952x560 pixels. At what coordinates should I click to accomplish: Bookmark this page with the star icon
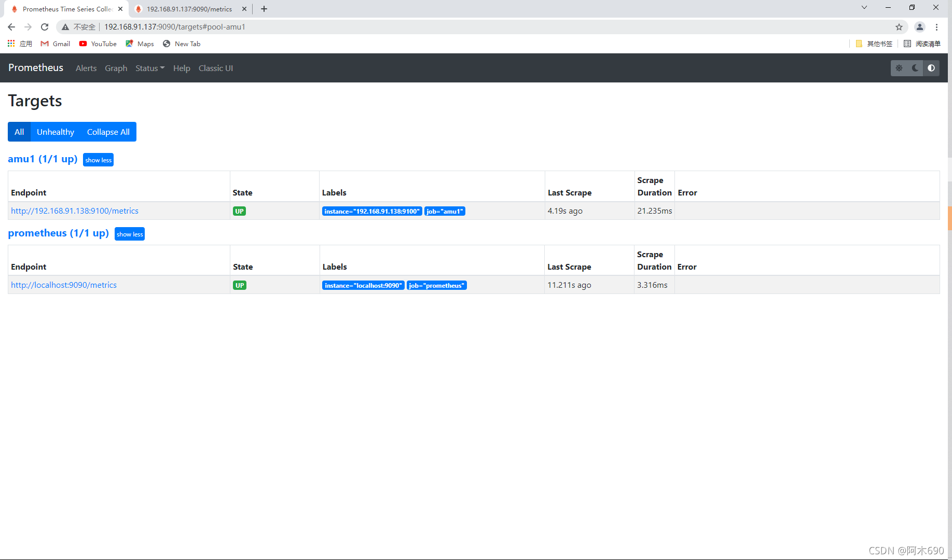click(x=899, y=27)
